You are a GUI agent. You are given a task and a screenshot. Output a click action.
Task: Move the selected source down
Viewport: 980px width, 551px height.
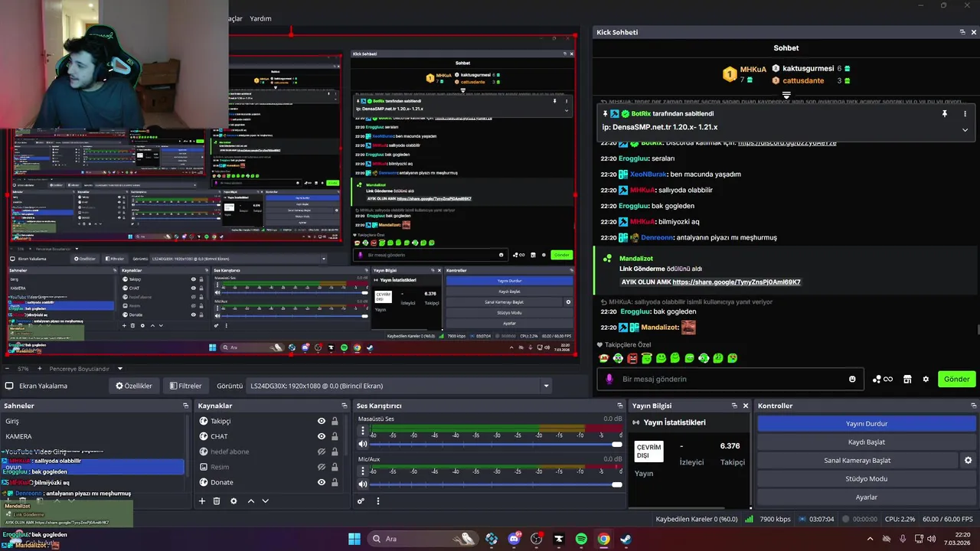265,501
